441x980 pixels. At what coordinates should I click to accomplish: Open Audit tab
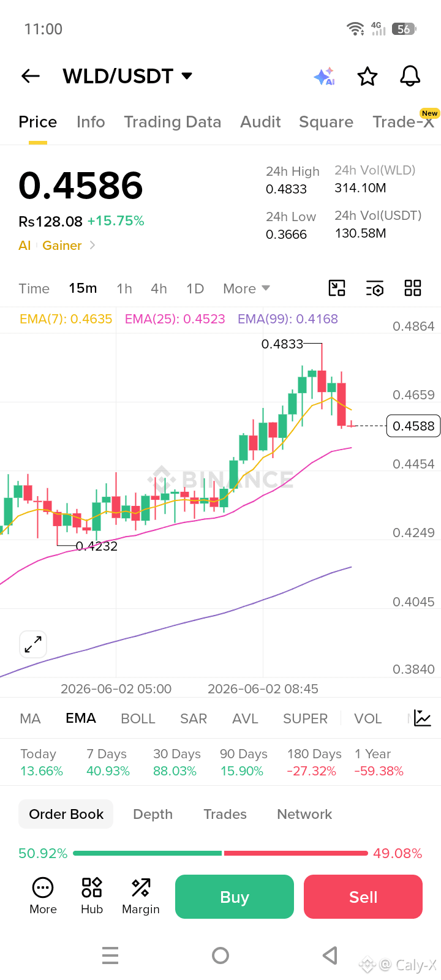(x=260, y=122)
